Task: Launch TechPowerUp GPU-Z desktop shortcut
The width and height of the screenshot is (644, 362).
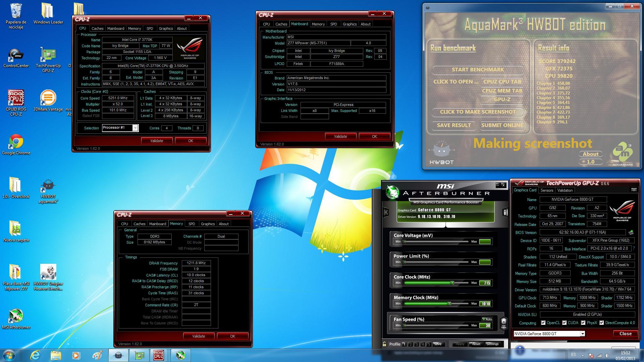Action: 48,59
